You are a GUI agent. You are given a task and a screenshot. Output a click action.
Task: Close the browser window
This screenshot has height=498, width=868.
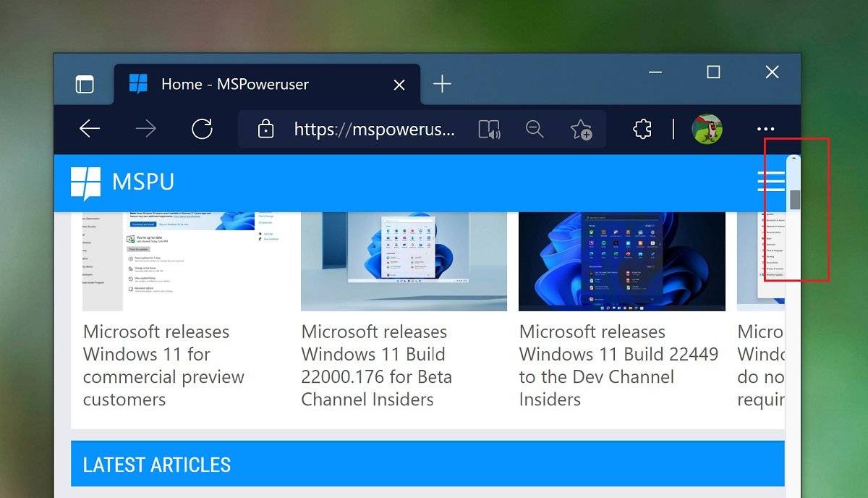point(772,72)
